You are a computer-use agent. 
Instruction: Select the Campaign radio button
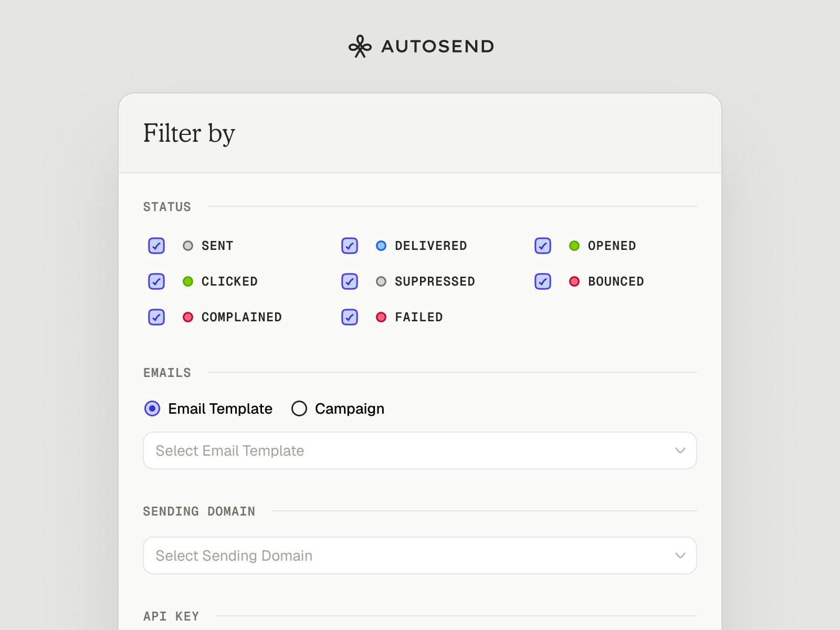point(299,408)
